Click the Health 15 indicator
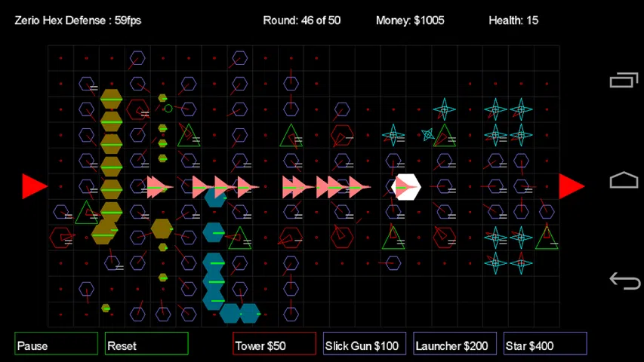The height and width of the screenshot is (362, 644). tap(513, 20)
